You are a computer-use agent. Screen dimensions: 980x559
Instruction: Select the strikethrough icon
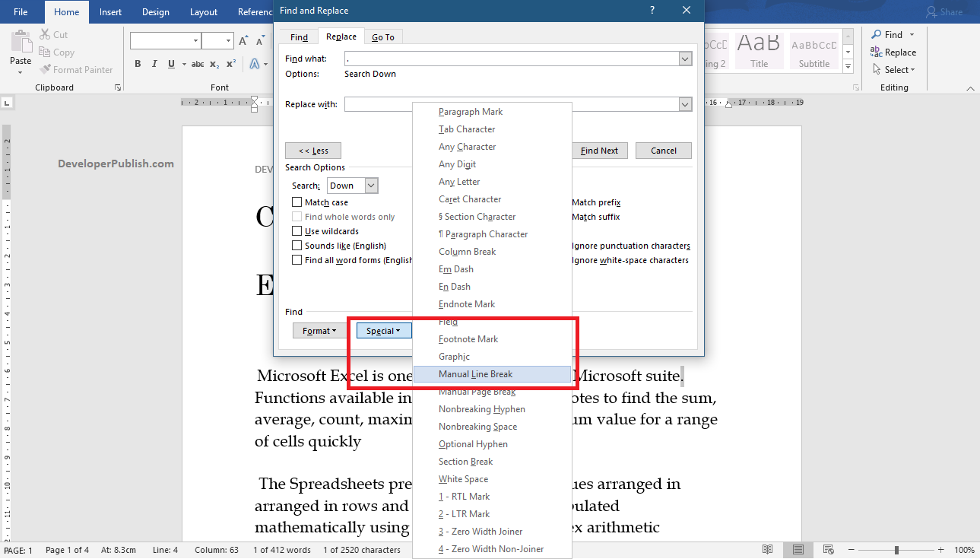click(x=197, y=64)
